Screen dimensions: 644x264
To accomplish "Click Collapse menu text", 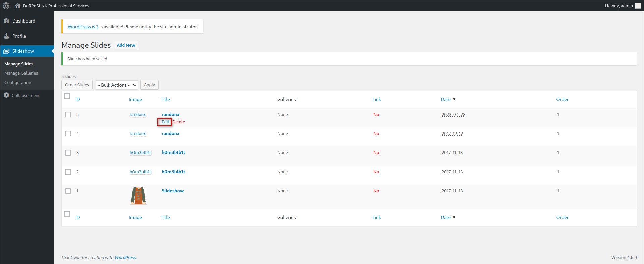I will pyautogui.click(x=26, y=95).
